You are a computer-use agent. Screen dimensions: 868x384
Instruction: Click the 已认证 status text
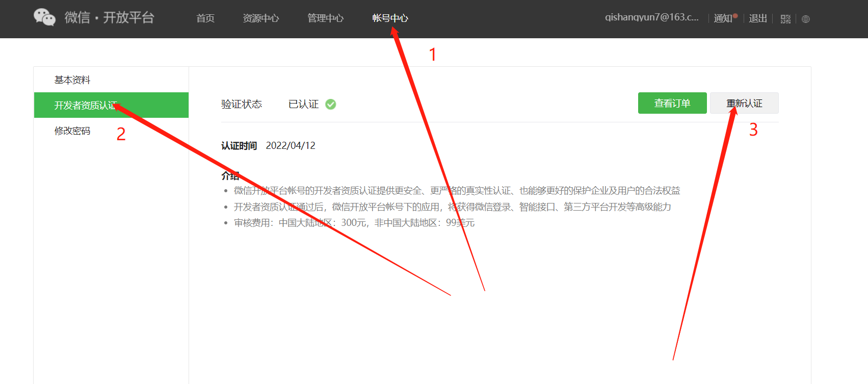(303, 104)
